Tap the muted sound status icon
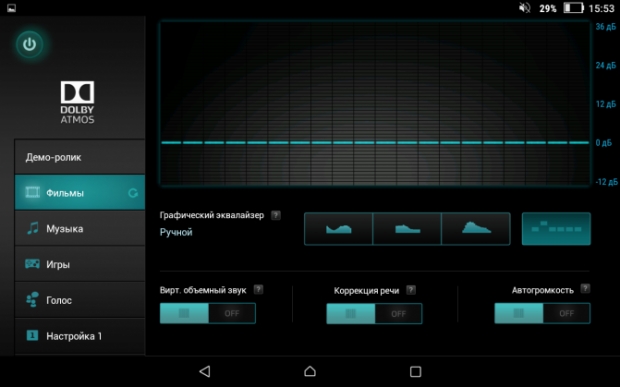Screen dimensions: 620x387 tap(525, 8)
